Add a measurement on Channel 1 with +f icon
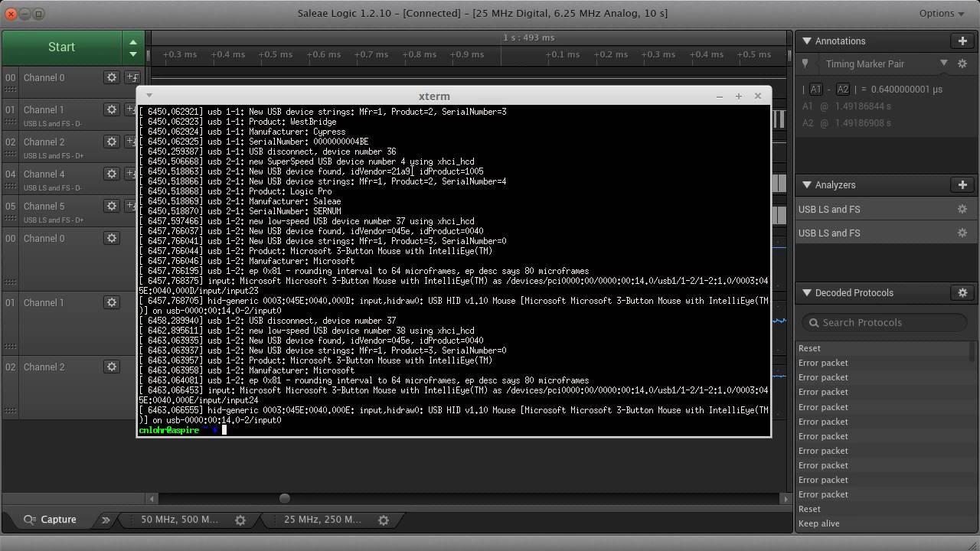This screenshot has height=551, width=980. click(x=132, y=110)
